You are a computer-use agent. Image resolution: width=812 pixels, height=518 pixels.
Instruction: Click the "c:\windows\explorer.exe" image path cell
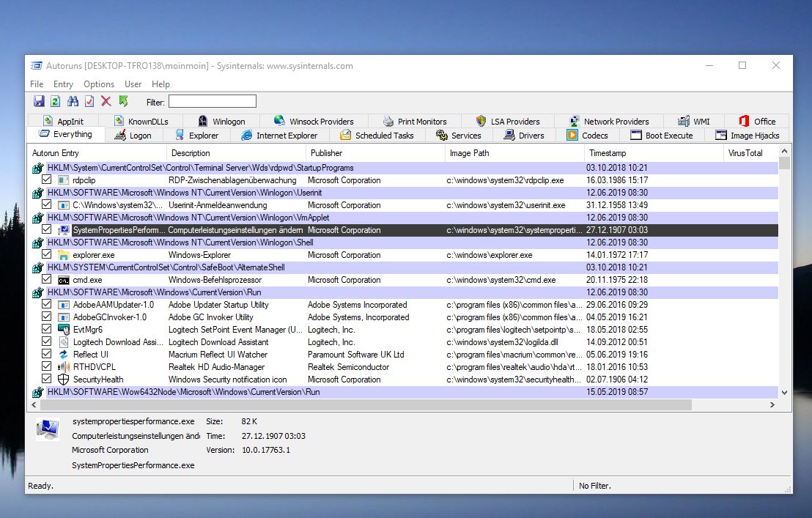(490, 255)
